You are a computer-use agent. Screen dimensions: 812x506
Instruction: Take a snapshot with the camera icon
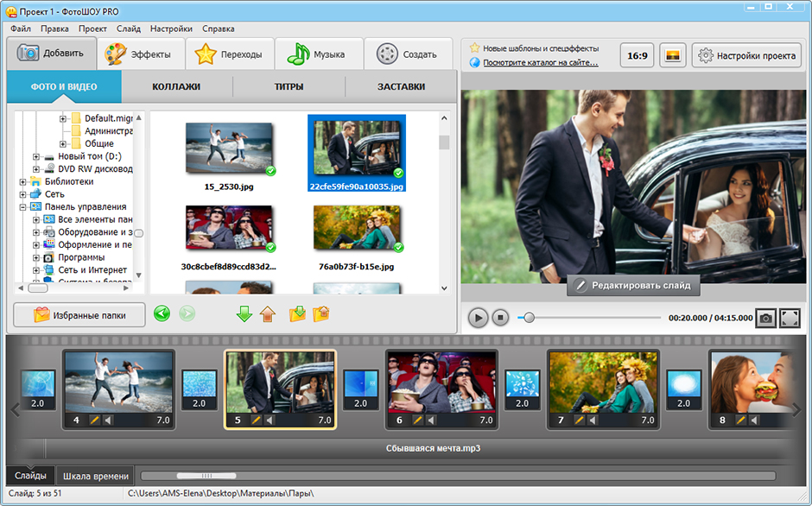click(766, 318)
